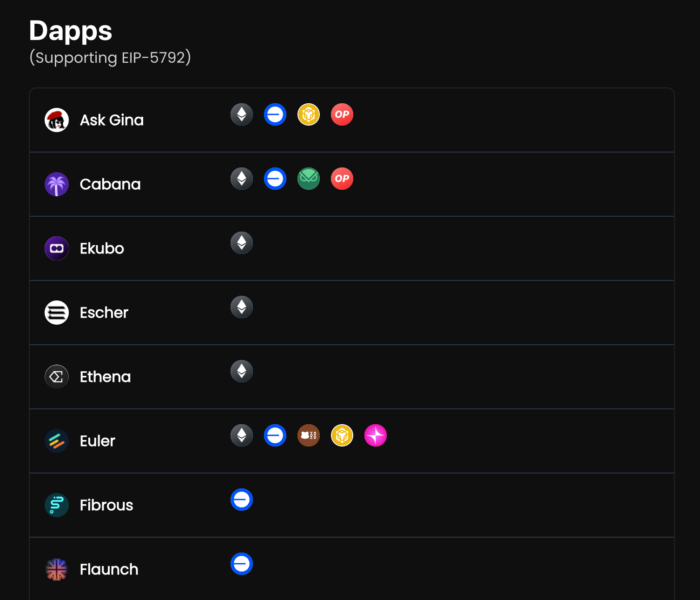Click the Base chain icon in the Ask Gina row

tap(275, 114)
